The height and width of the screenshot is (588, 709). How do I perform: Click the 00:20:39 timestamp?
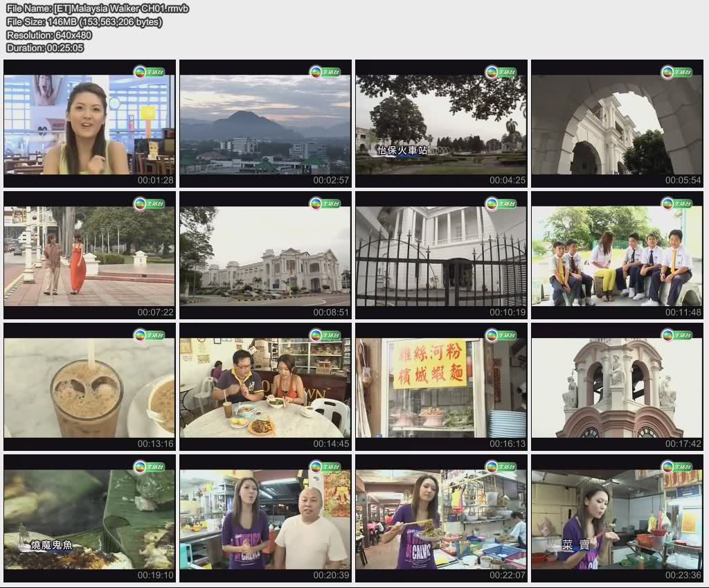pos(332,576)
